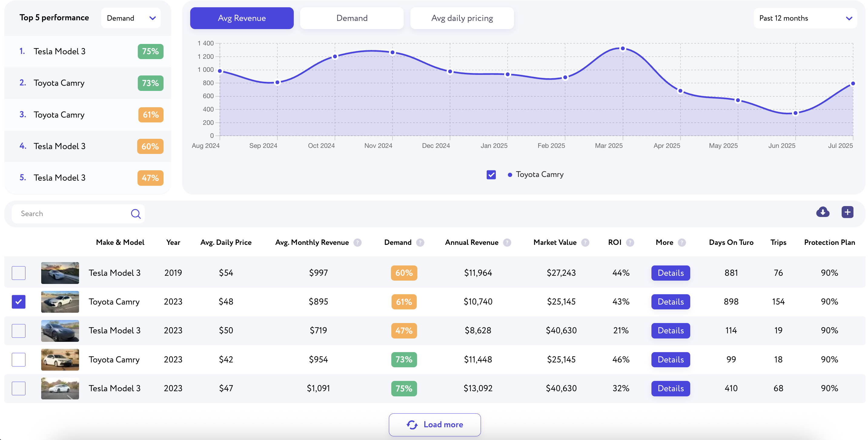The width and height of the screenshot is (868, 440).
Task: Click the search magnifier icon
Action: point(136,214)
